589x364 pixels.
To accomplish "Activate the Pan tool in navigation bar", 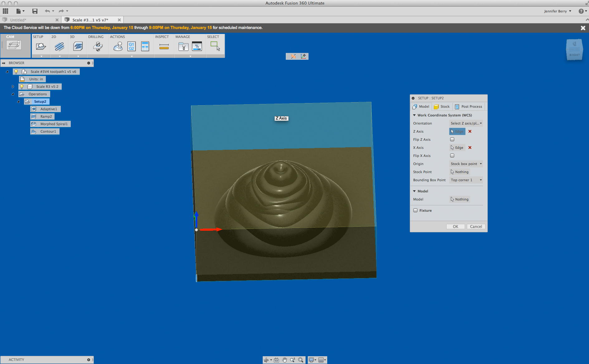I will [284, 360].
